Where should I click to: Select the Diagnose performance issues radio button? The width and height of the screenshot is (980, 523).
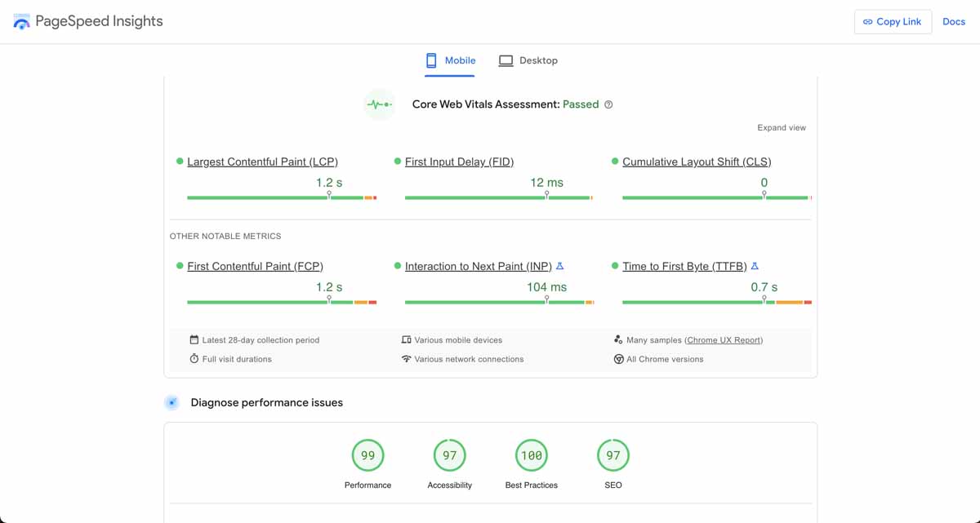coord(172,402)
